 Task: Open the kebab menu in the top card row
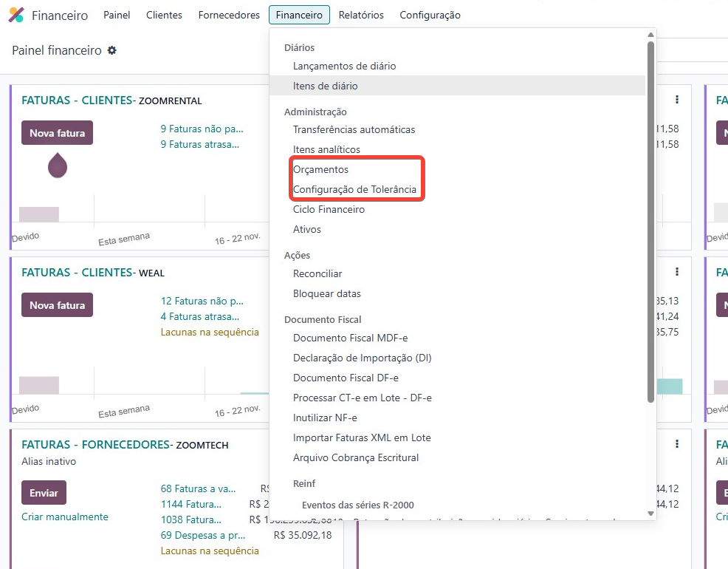click(676, 100)
